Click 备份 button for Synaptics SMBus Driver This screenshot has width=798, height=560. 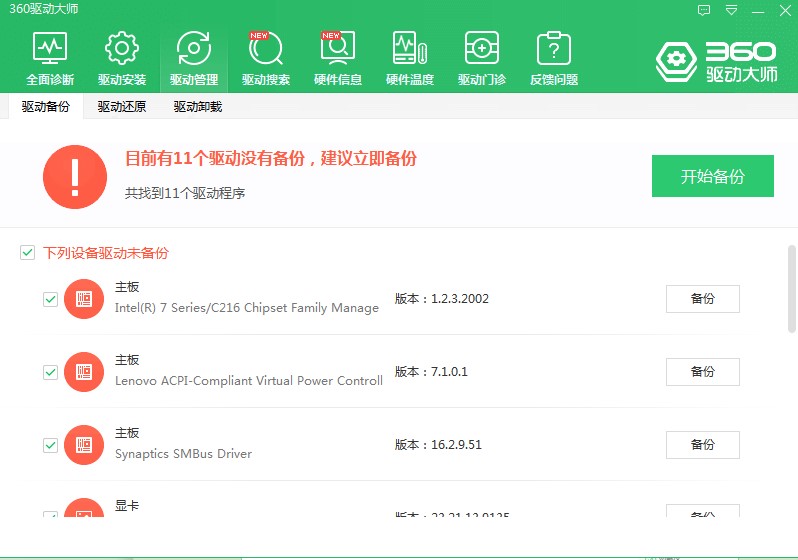[x=703, y=445]
